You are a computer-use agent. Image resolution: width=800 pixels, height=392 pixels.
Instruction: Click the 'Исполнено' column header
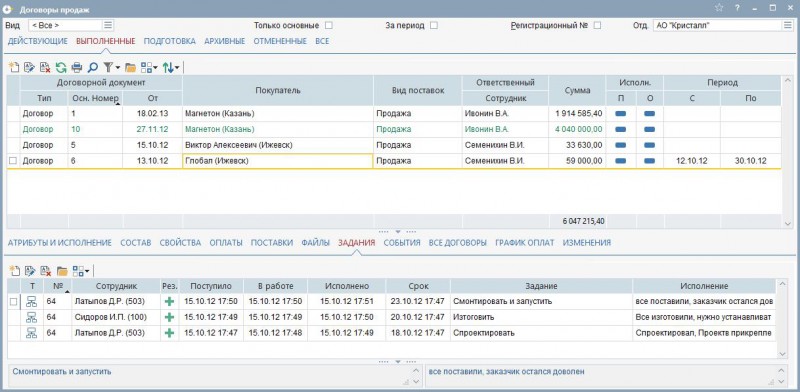(347, 286)
